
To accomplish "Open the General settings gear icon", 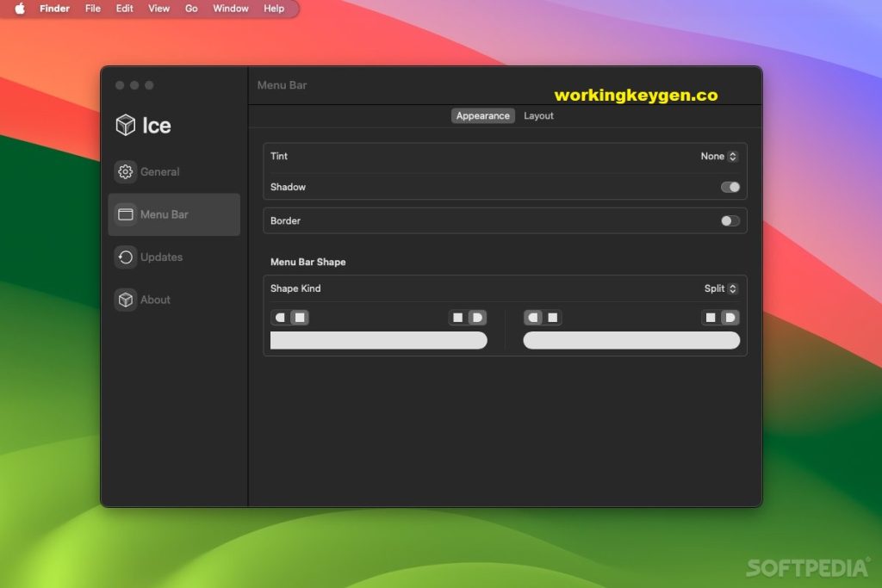I will tap(126, 171).
